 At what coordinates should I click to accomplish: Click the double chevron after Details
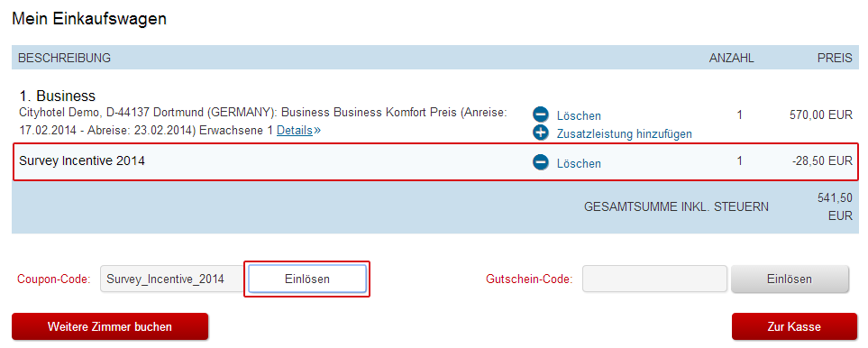317,131
